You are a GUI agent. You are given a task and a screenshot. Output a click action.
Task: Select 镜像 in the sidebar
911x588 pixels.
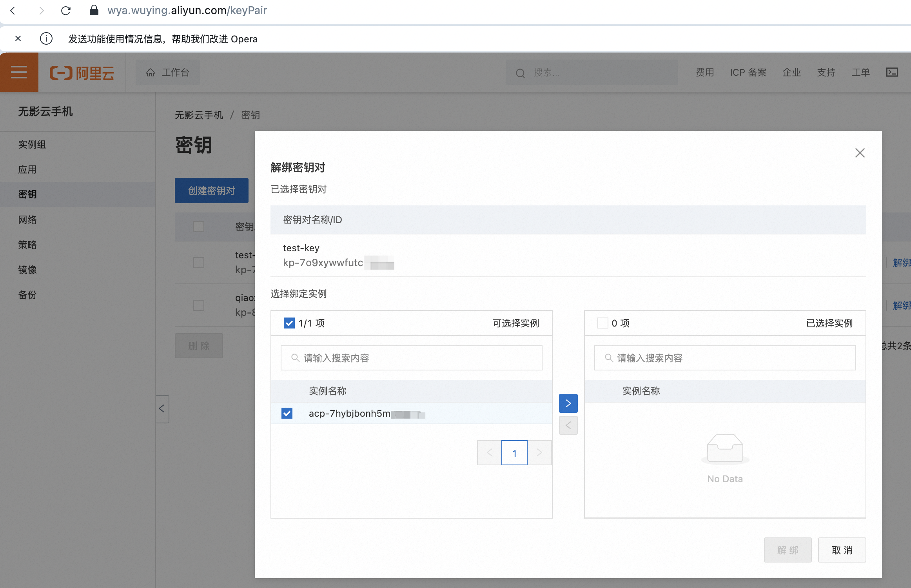[78, 270]
